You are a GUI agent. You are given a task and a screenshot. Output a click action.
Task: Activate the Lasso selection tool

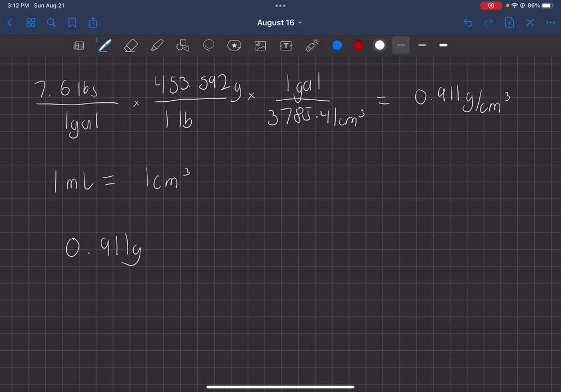208,45
